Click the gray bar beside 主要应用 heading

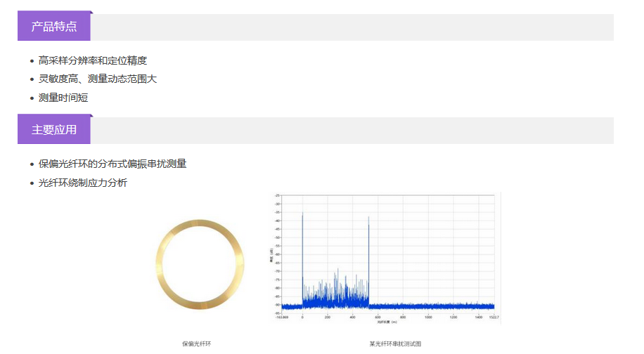[x=352, y=131]
